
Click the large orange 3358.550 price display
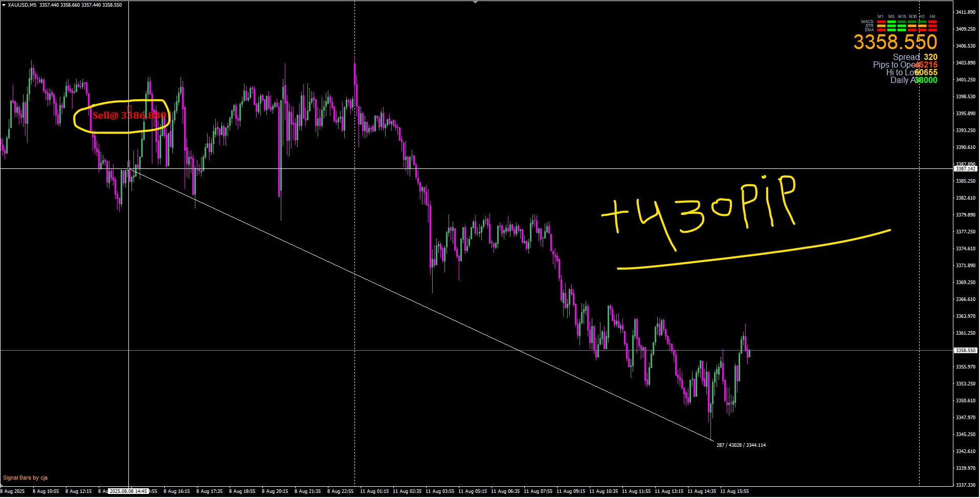895,42
